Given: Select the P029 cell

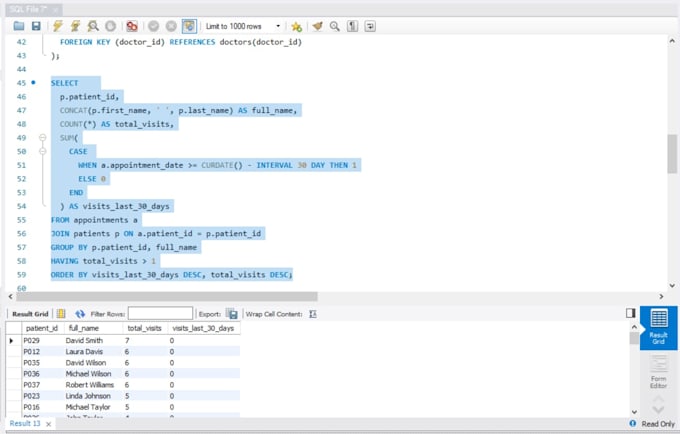Looking at the screenshot, I should [42, 340].
